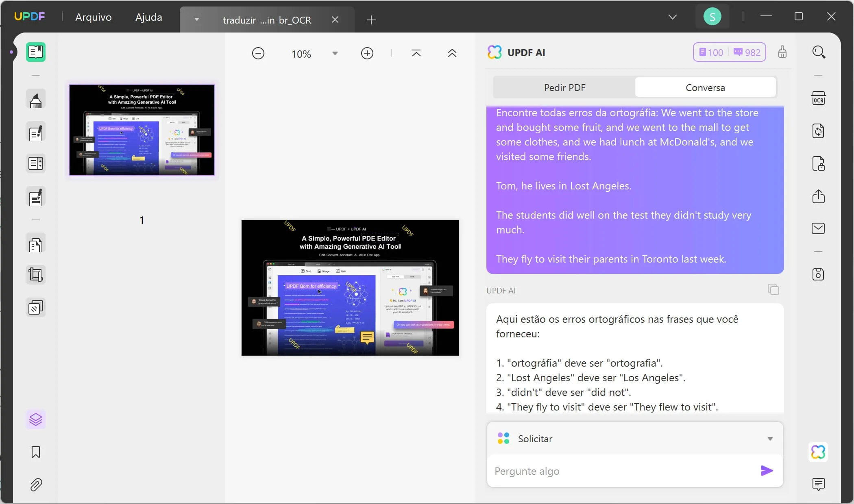Select the Comment highlighter tool
Screen dimensions: 854x504
click(x=36, y=99)
